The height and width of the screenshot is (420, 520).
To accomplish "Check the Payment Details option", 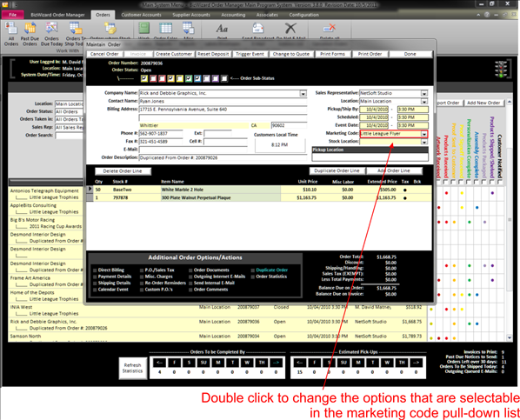I will click(95, 277).
